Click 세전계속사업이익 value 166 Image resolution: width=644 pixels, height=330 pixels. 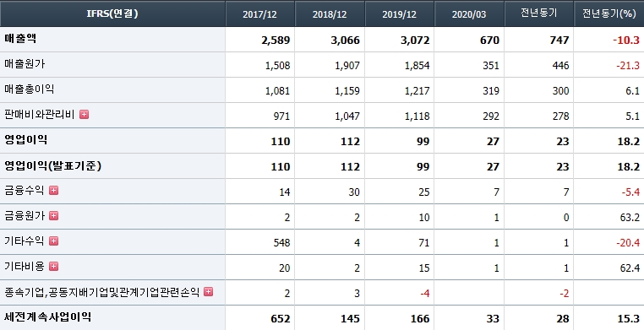[x=421, y=319]
